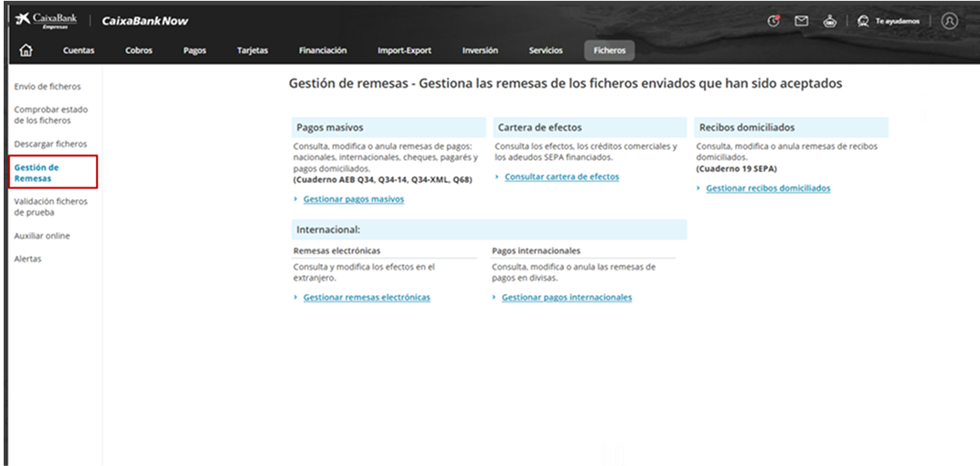Click the CaixaBank Empresas logo
Screen dimensions: 980x466
point(46,20)
